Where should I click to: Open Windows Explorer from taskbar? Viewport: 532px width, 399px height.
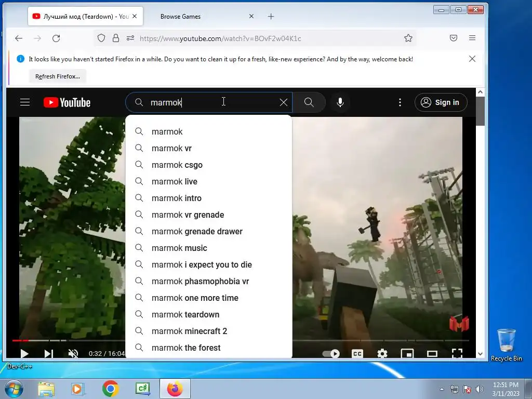pos(46,389)
